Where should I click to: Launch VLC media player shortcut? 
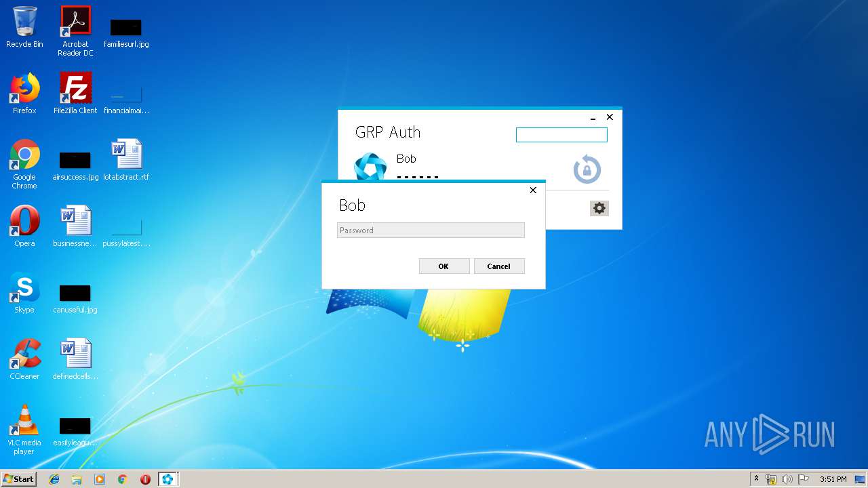pos(24,430)
